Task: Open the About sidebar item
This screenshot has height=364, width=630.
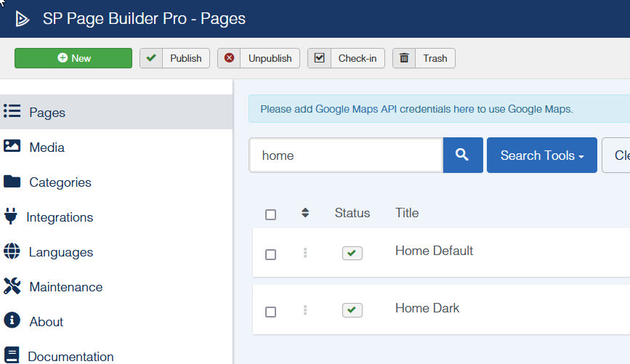Action: click(x=46, y=322)
